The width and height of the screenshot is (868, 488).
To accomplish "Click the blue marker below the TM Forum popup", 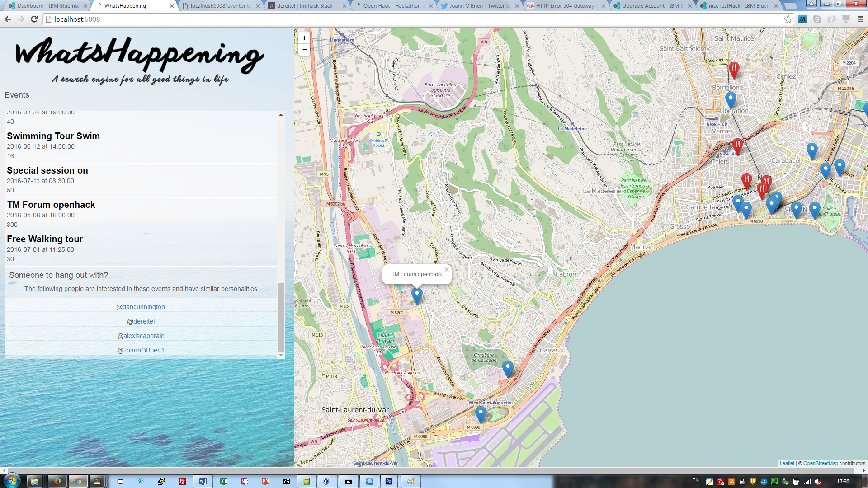I will click(x=417, y=295).
